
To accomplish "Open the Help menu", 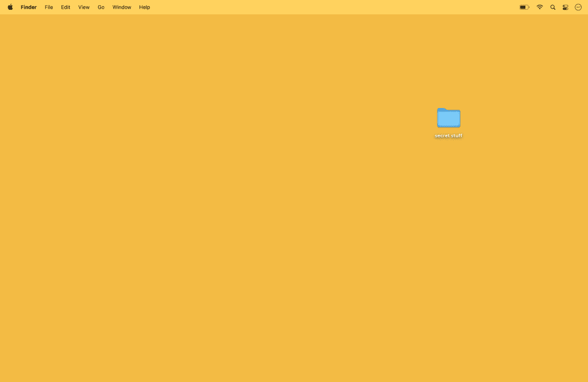I will click(145, 7).
